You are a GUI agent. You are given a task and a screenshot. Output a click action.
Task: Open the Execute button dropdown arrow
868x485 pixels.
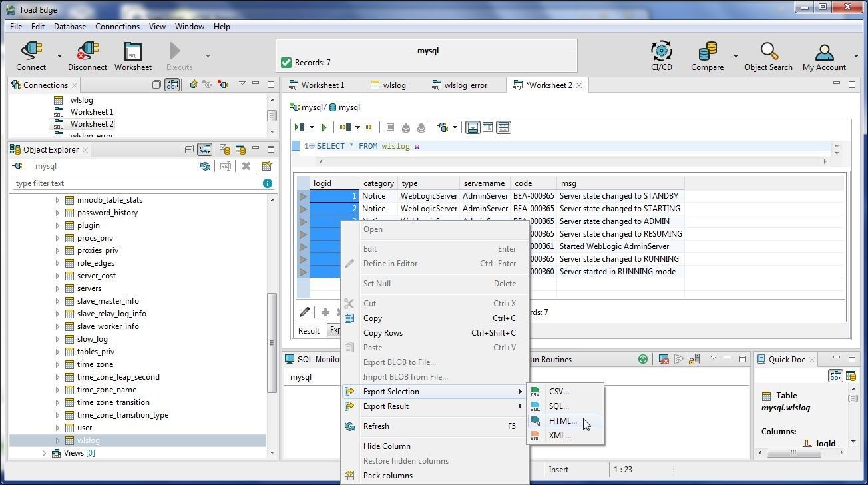(x=208, y=56)
